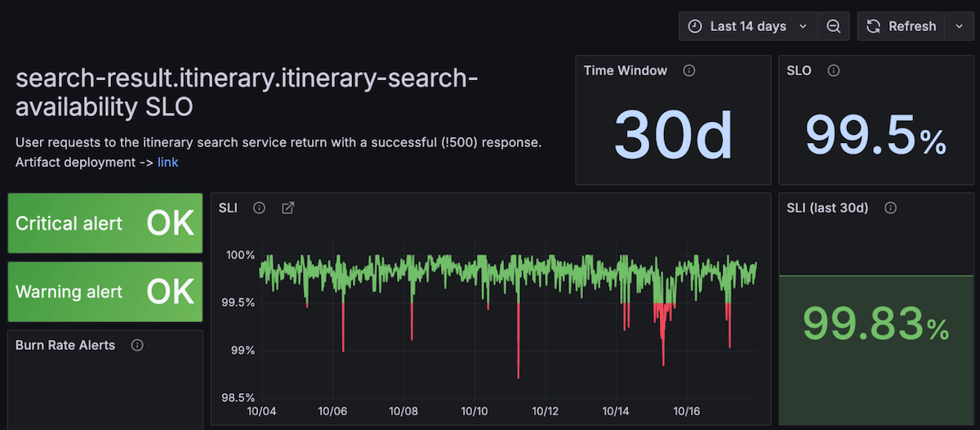Click the SLI panel info icon

tap(259, 208)
